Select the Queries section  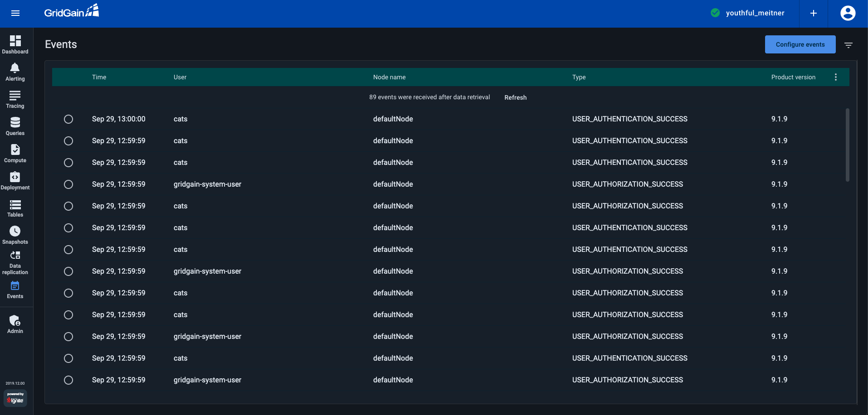(15, 126)
